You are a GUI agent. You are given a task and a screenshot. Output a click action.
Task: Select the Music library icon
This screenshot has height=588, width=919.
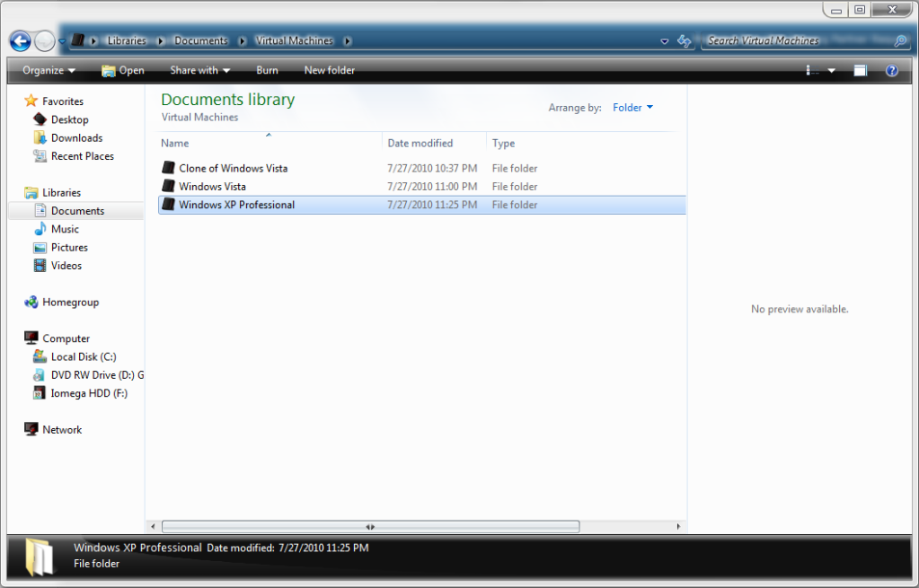click(40, 229)
